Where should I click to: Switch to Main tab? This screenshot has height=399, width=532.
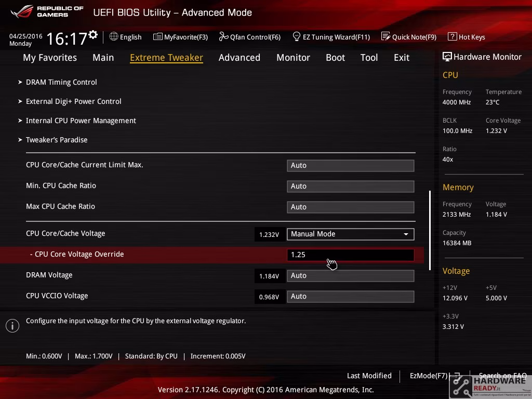(103, 58)
